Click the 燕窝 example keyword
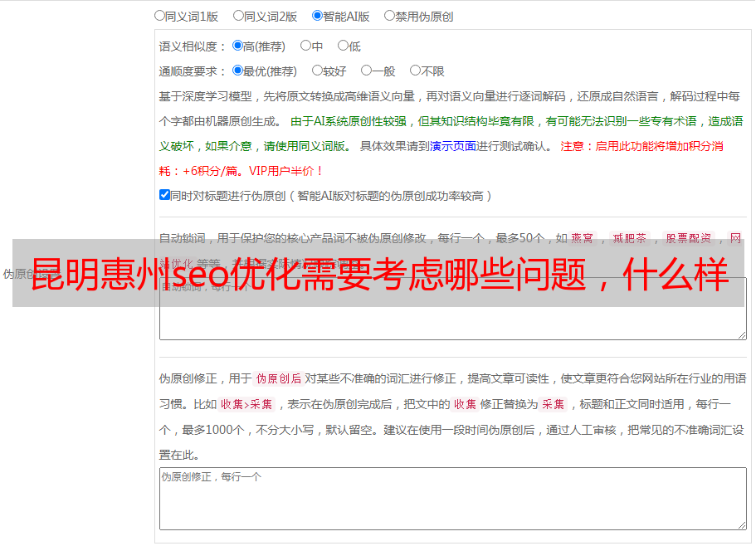The height and width of the screenshot is (546, 756). (x=582, y=238)
